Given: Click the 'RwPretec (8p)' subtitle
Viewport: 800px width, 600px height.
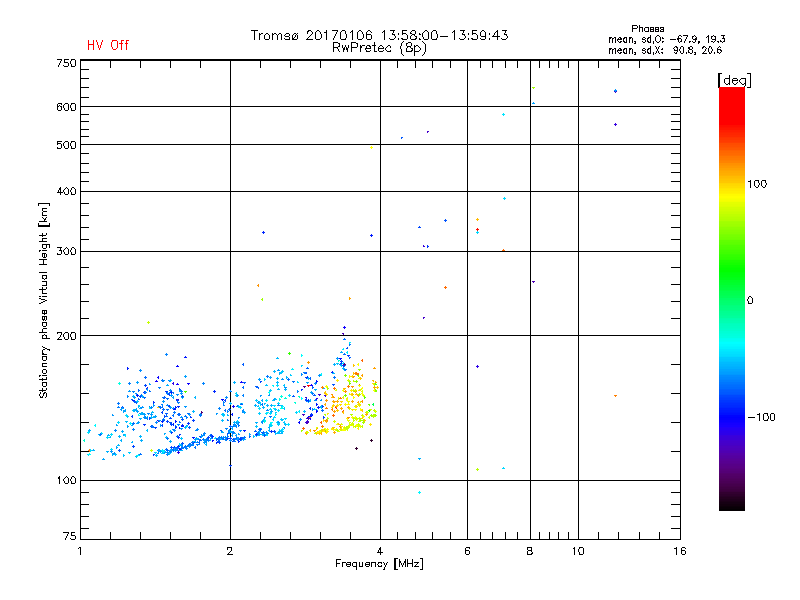Looking at the screenshot, I should 379,48.
